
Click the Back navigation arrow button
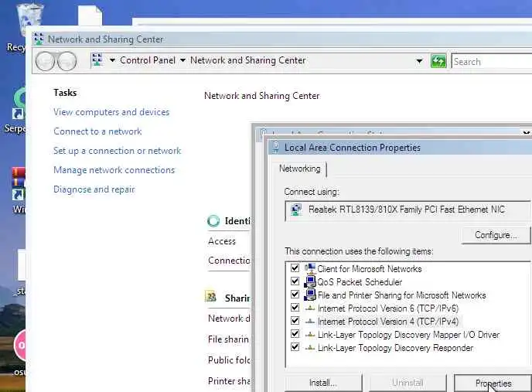(x=45, y=61)
